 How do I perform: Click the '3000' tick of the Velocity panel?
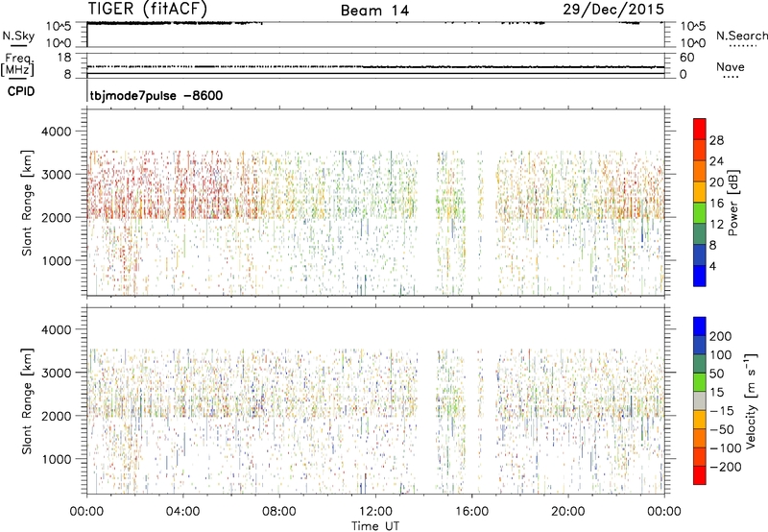coord(56,374)
